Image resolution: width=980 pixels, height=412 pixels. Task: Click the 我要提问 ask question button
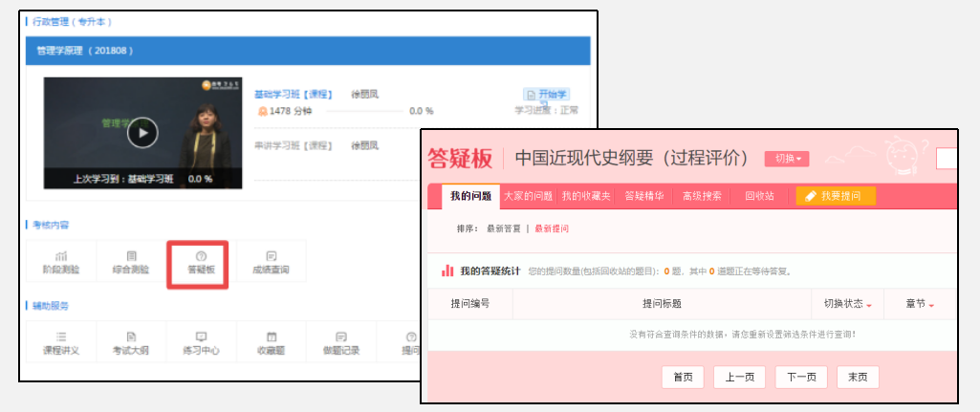pyautogui.click(x=836, y=196)
